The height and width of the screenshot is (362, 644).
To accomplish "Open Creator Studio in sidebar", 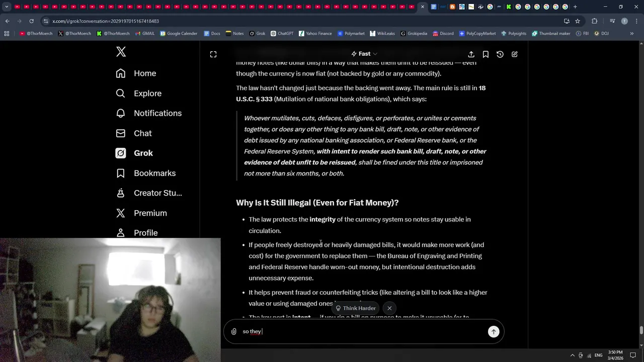I will 148,193.
